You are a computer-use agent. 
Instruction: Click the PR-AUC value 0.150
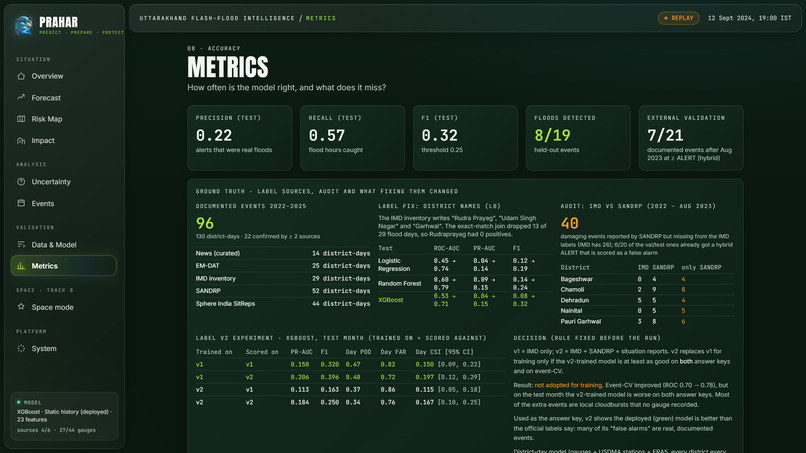coord(300,364)
